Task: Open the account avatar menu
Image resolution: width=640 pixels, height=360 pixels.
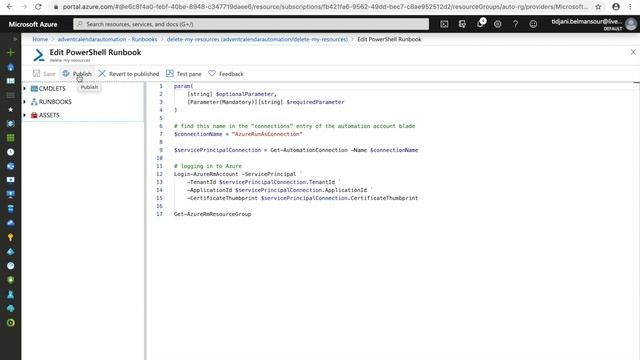Action: [x=631, y=24]
